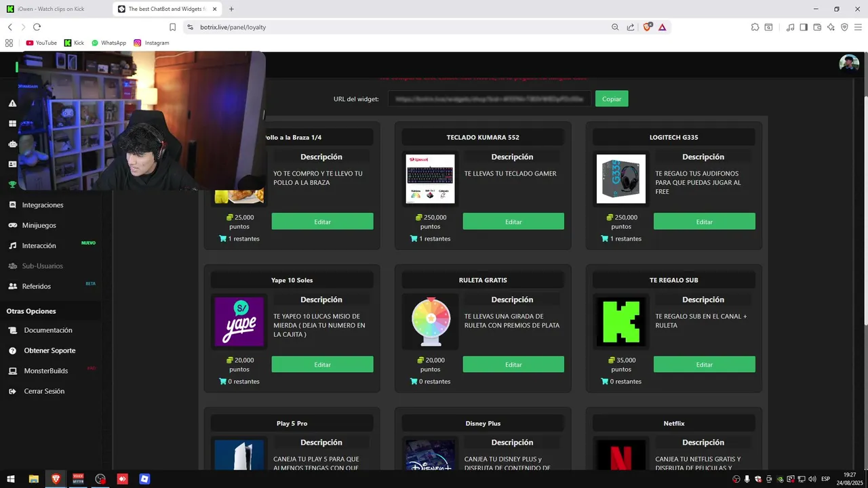Open the user profile avatar
The width and height of the screenshot is (868, 488).
[849, 64]
